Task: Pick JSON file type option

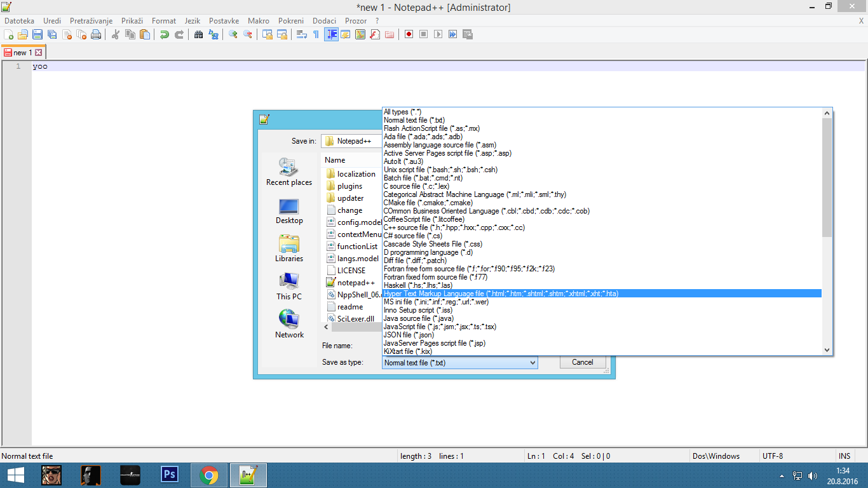Action: point(602,335)
